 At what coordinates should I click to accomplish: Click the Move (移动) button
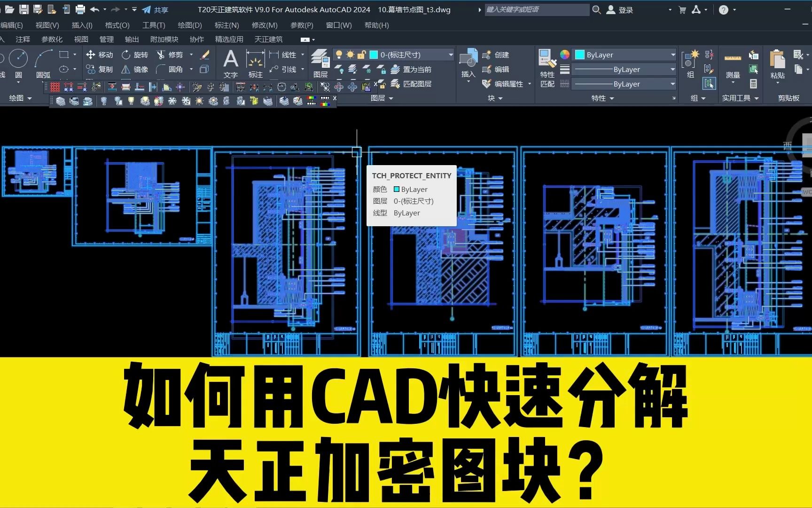100,55
